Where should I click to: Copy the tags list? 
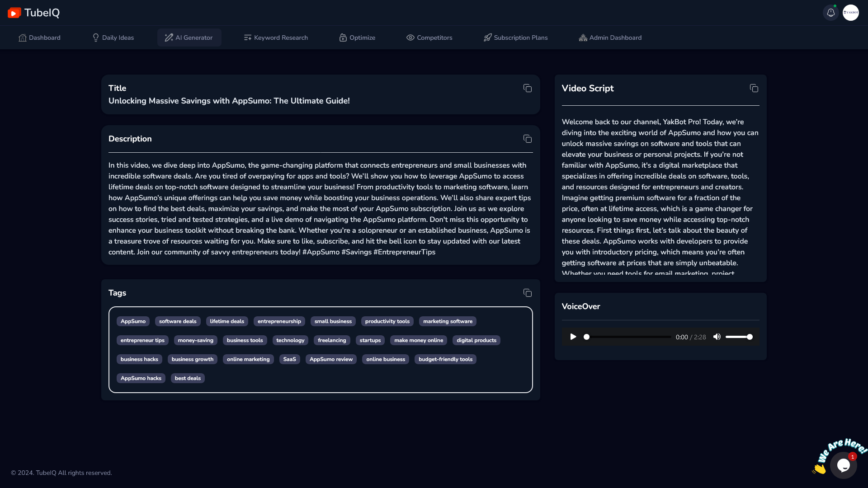click(527, 293)
